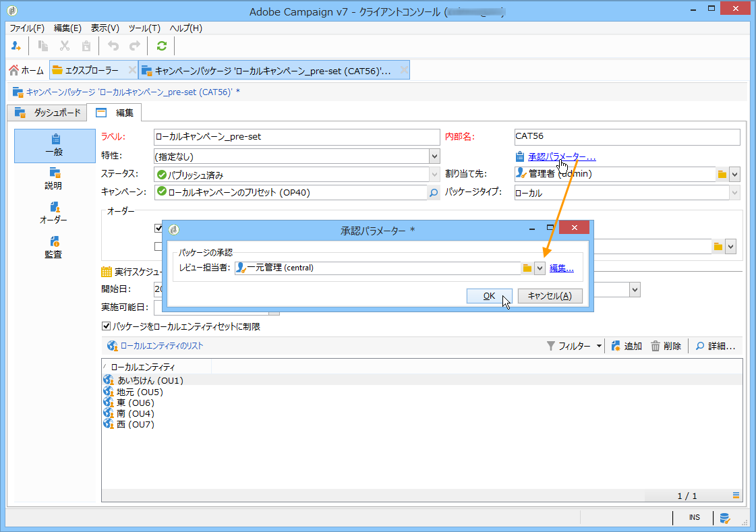Image resolution: width=756 pixels, height=532 pixels.
Task: Click the レビュー担当者 input field
Action: (x=378, y=268)
